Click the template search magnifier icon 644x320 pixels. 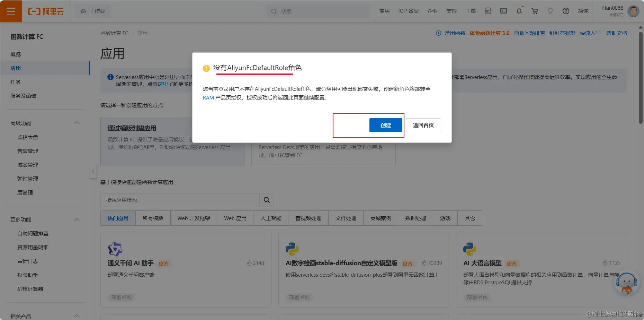click(x=266, y=200)
